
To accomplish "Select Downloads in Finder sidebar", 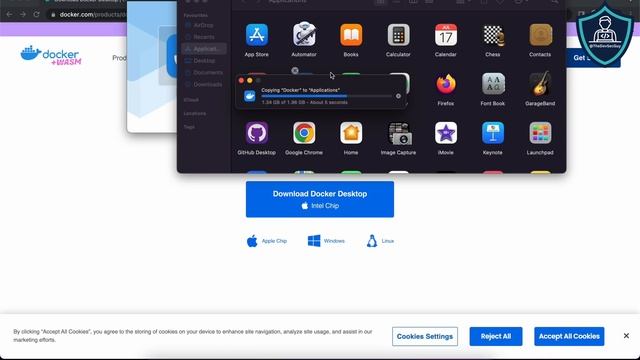I will (204, 84).
